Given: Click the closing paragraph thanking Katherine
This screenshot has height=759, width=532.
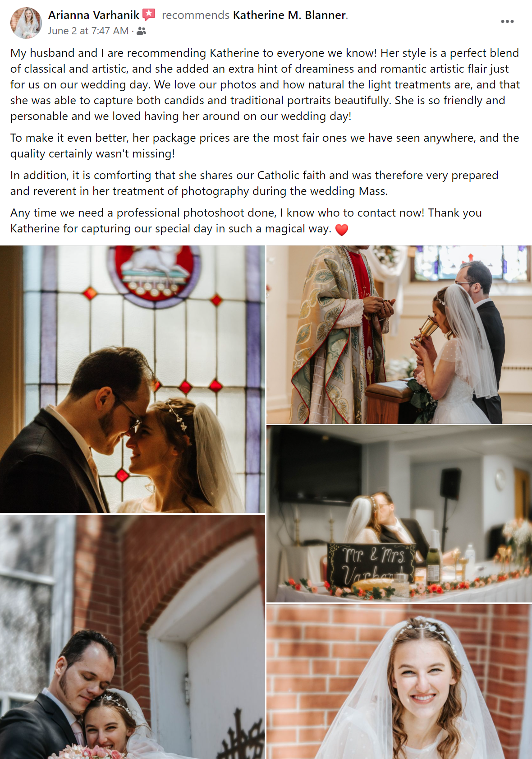Looking at the screenshot, I should pos(246,221).
